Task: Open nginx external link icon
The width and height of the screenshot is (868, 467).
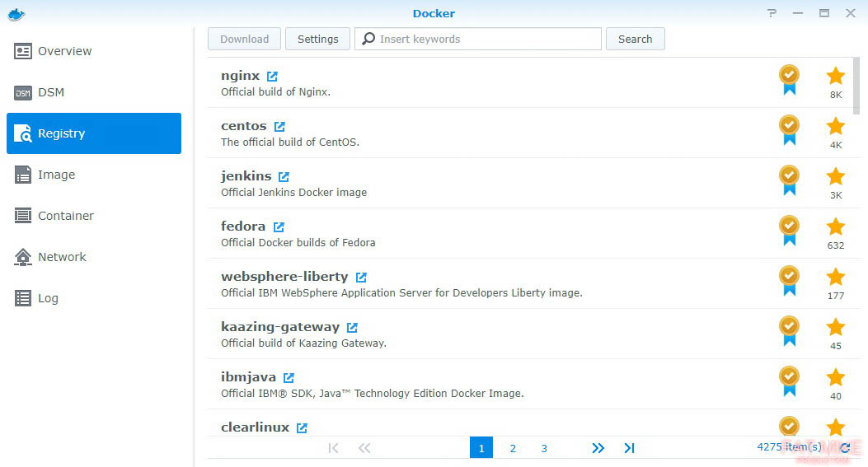Action: (272, 77)
